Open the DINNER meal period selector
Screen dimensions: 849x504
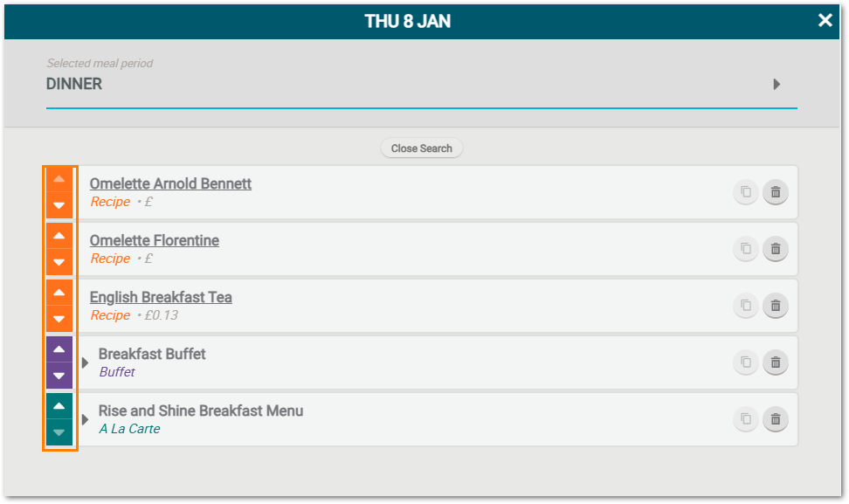click(776, 85)
